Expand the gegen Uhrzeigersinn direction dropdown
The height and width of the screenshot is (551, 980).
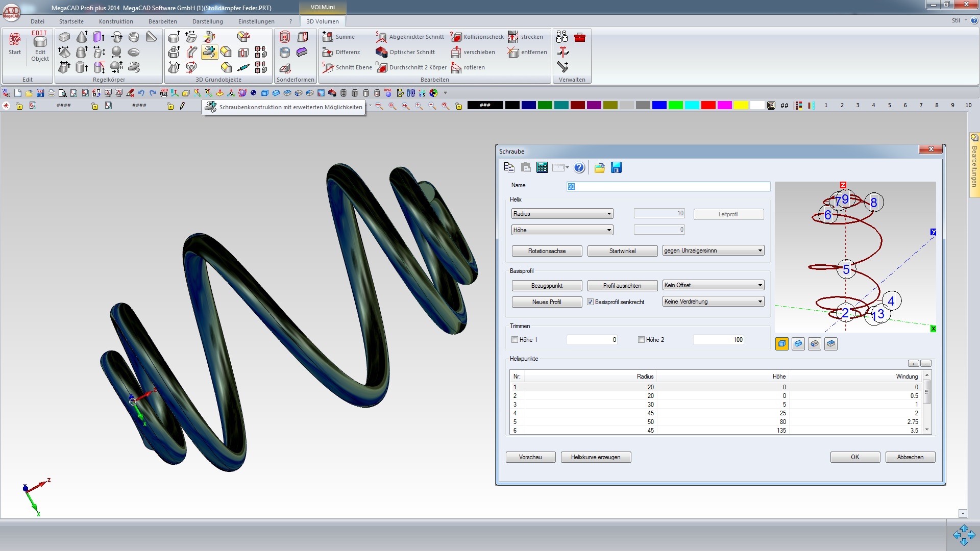(713, 251)
